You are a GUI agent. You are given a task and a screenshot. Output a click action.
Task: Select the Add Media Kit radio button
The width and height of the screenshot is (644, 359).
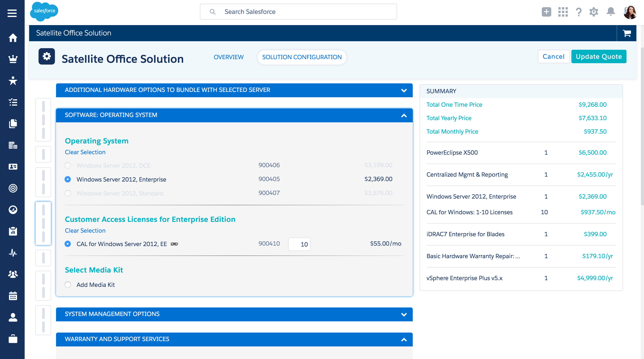point(67,285)
